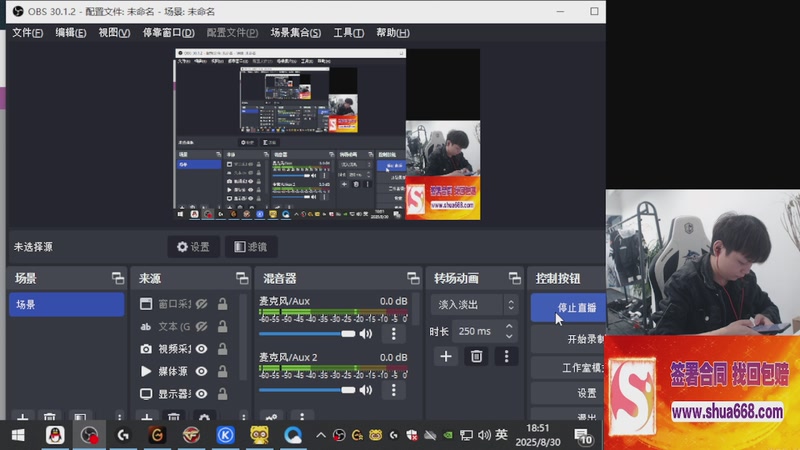Screen dimensions: 800x450
Task: Click the OBS preview canvas
Action: (328, 134)
